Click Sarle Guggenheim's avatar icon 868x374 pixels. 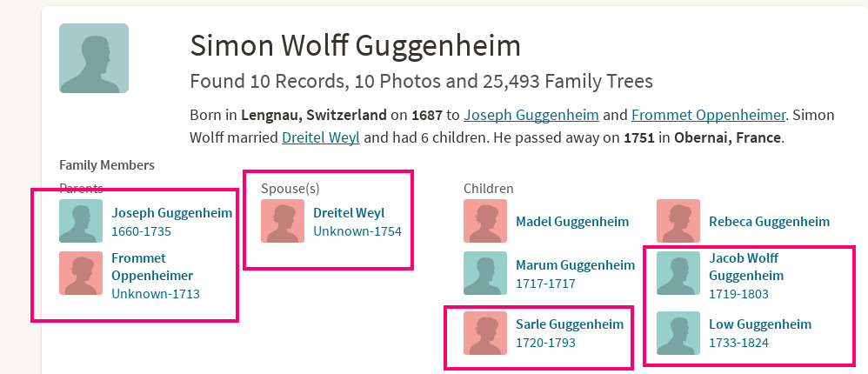click(485, 333)
